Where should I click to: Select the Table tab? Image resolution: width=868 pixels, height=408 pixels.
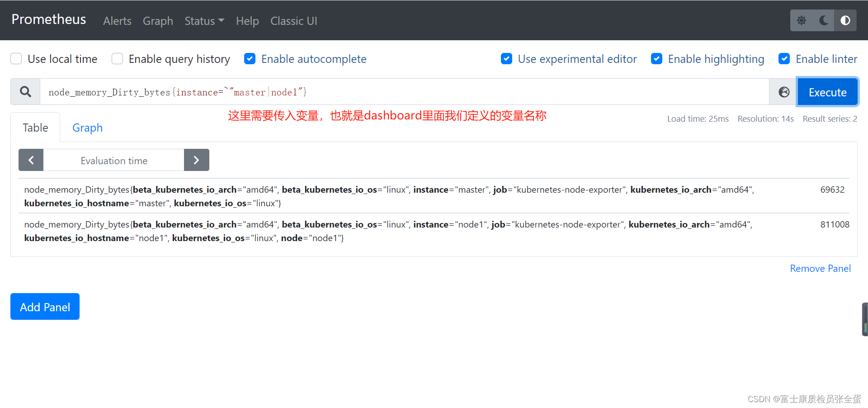[x=35, y=128]
